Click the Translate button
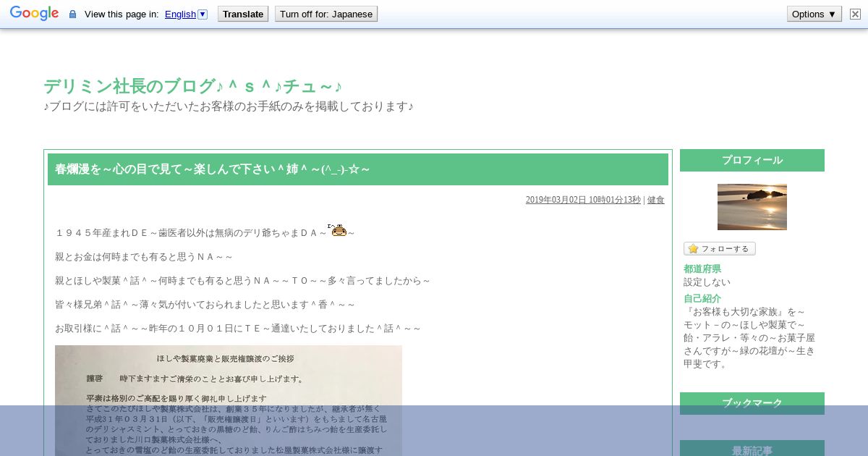868x456 pixels. [243, 14]
